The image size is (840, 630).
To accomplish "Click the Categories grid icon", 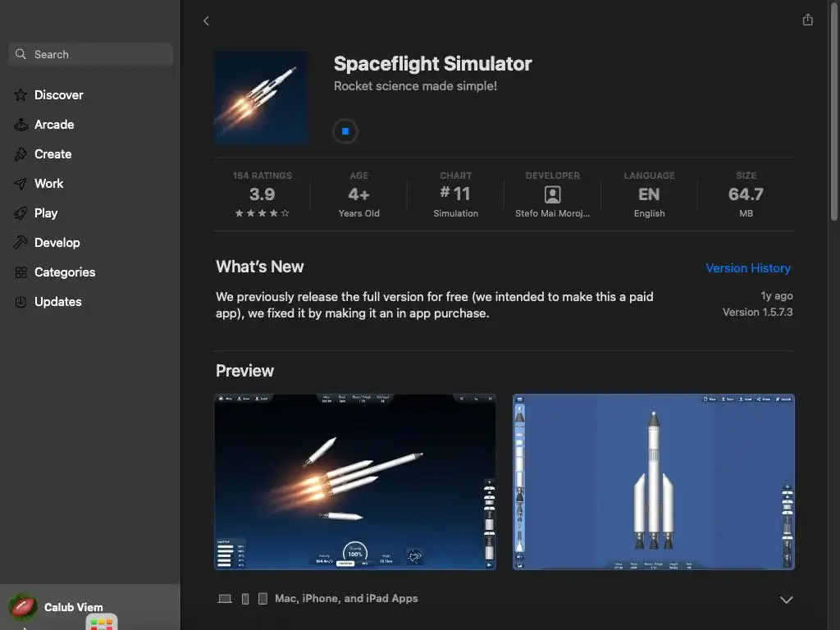I will click(21, 272).
